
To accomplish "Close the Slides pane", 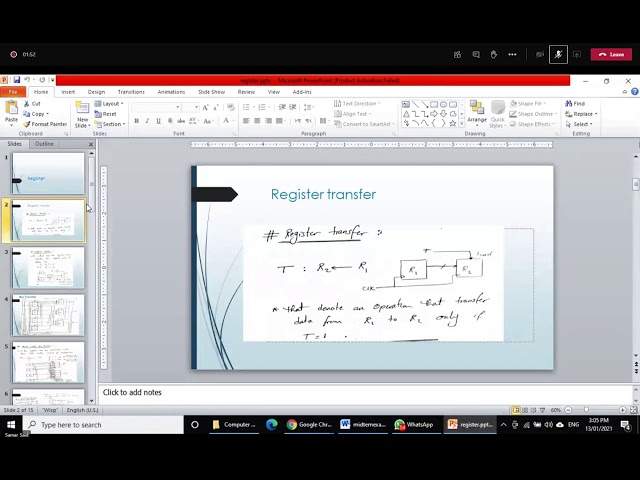I will tap(91, 144).
